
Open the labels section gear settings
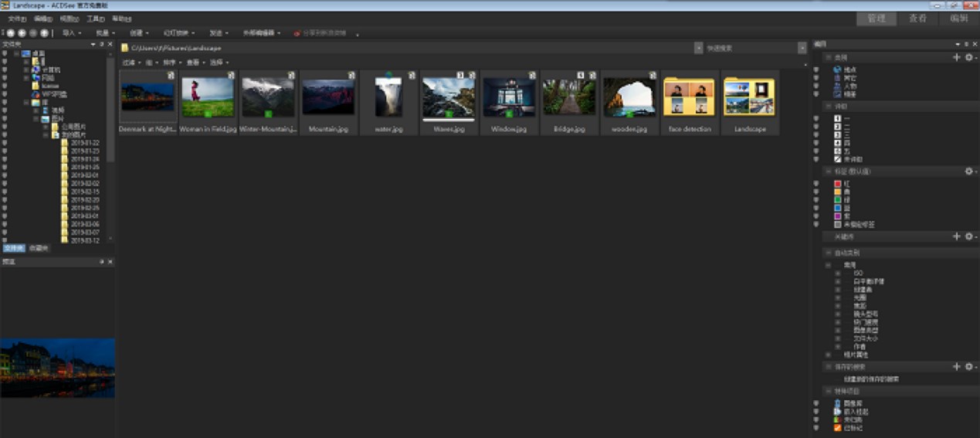[969, 171]
